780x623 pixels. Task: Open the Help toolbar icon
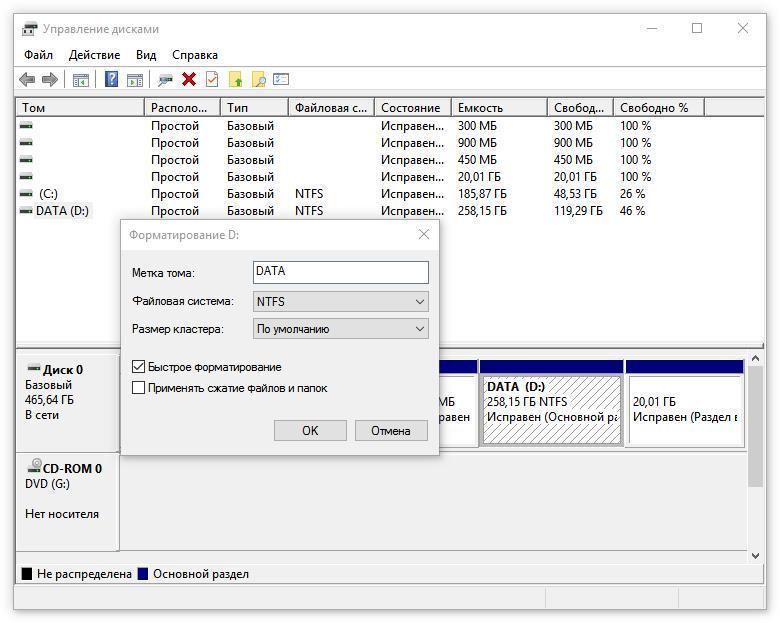tap(111, 79)
